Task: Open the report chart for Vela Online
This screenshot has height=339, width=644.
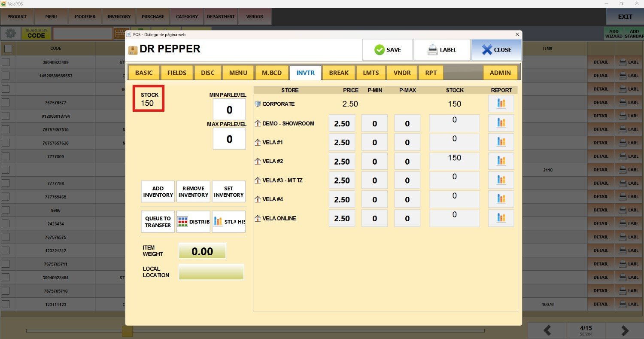Action: [x=501, y=218]
